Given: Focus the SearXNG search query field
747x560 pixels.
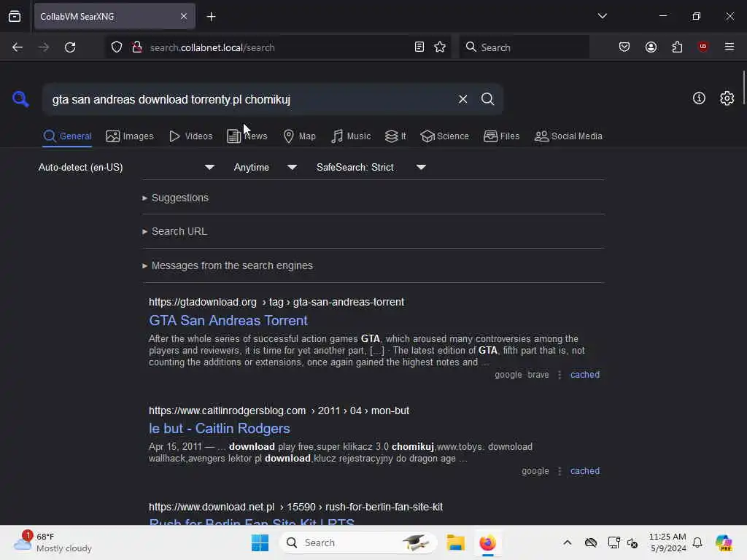Looking at the screenshot, I should pos(250,99).
